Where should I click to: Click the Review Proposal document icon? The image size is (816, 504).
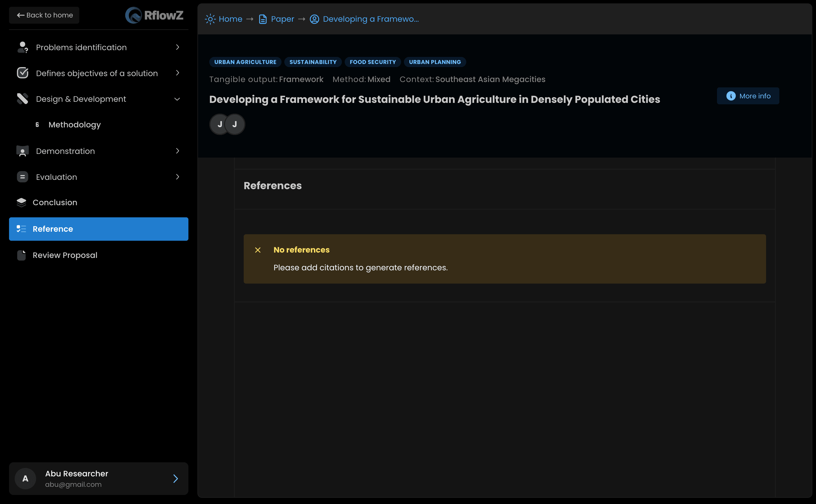21,255
